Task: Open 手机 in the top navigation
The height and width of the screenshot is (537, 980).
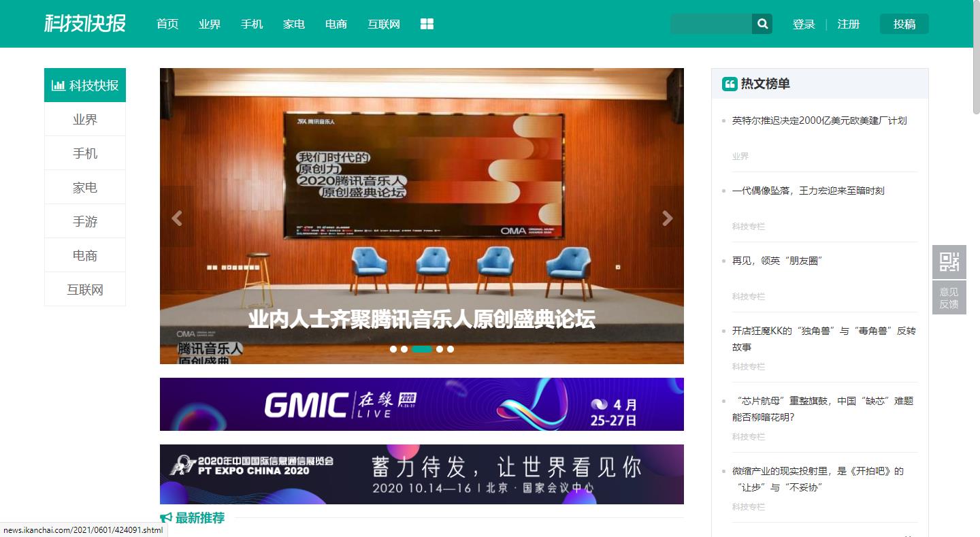Action: 252,24
